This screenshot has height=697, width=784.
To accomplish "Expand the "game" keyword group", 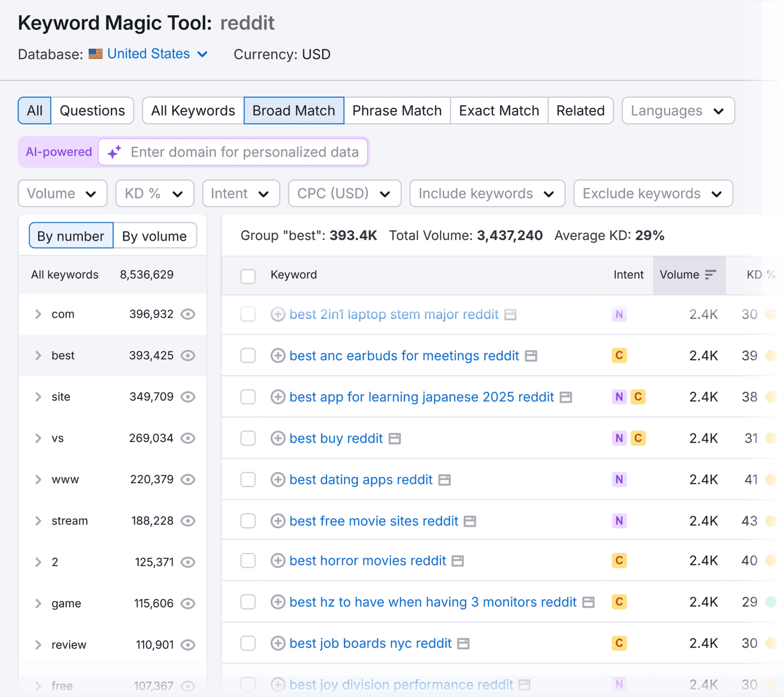I will click(x=38, y=603).
